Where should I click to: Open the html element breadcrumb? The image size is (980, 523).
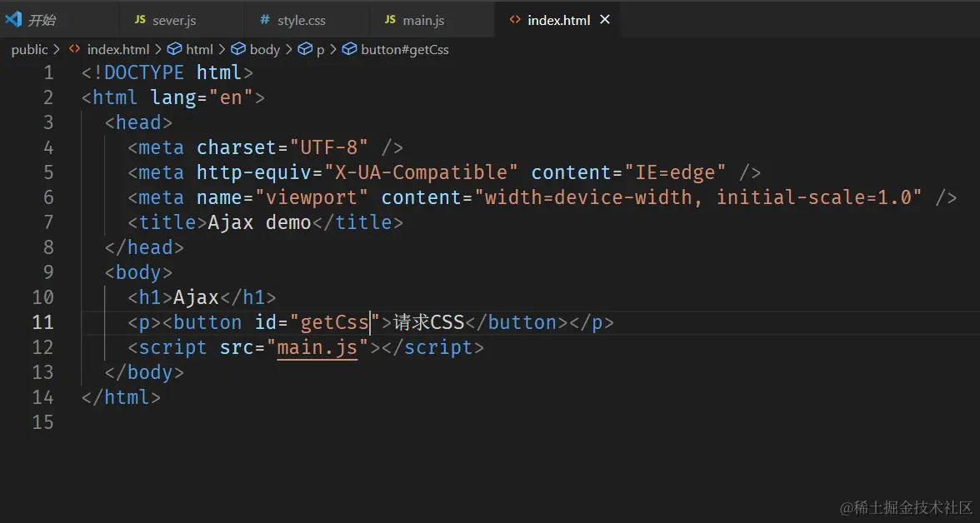[199, 49]
